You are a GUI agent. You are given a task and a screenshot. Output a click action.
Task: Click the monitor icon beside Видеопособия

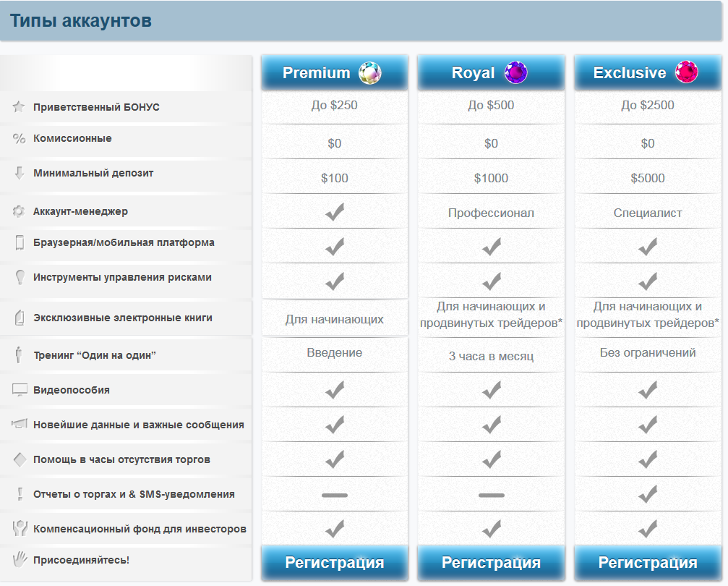tap(20, 390)
